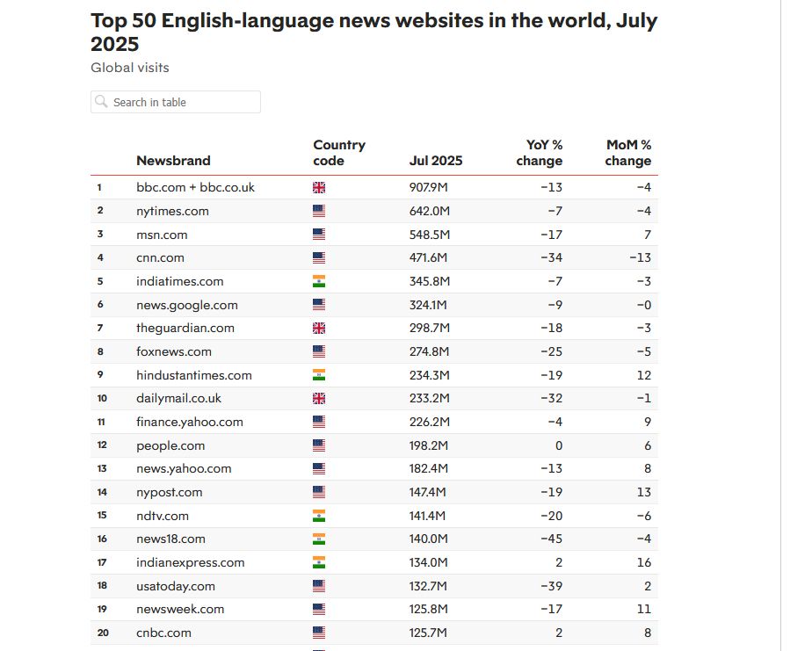
Task: Click India flag in ndtv.com row
Action: (x=319, y=516)
